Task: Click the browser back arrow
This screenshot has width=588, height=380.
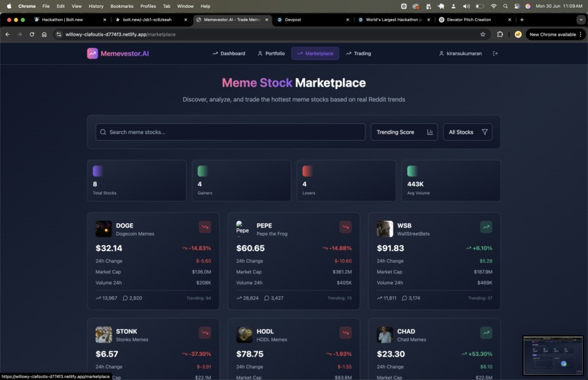Action: (7, 34)
